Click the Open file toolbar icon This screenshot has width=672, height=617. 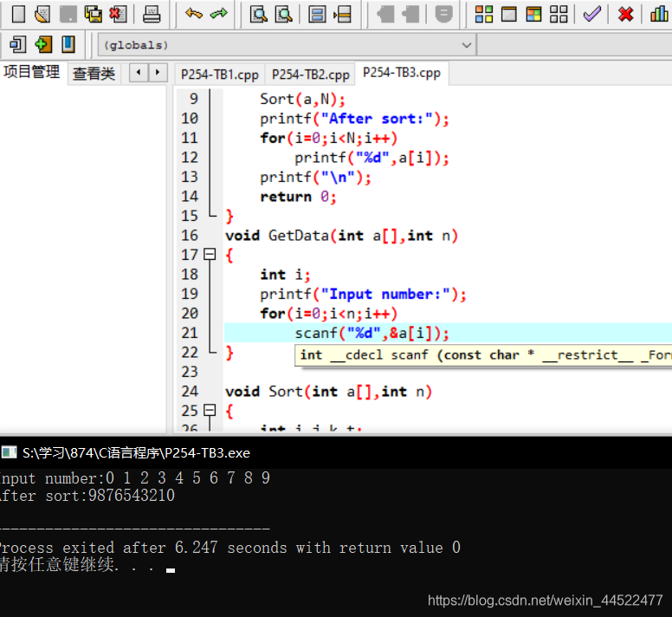pyautogui.click(x=42, y=14)
